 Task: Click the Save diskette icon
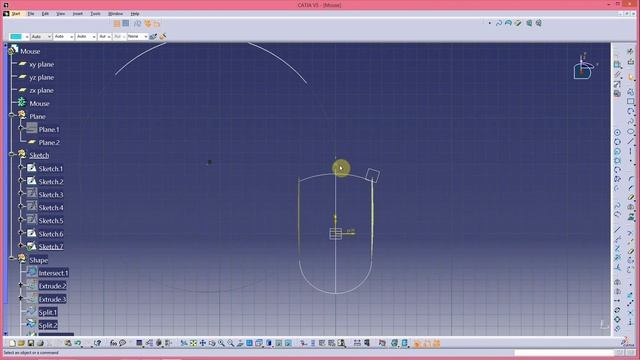point(31,343)
